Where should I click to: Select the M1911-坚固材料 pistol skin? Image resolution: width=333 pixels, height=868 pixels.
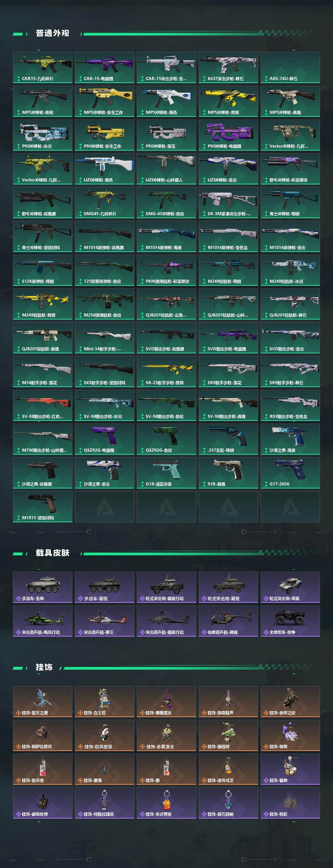[x=42, y=507]
